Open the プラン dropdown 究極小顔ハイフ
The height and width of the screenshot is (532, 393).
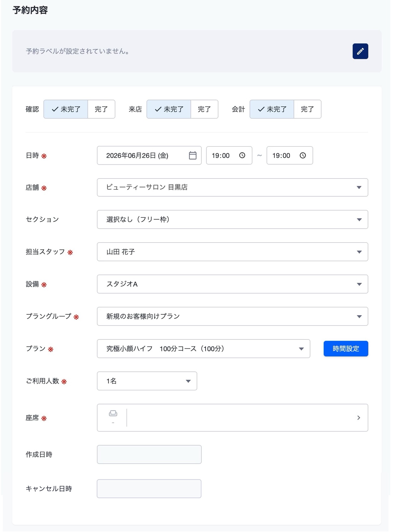point(203,349)
